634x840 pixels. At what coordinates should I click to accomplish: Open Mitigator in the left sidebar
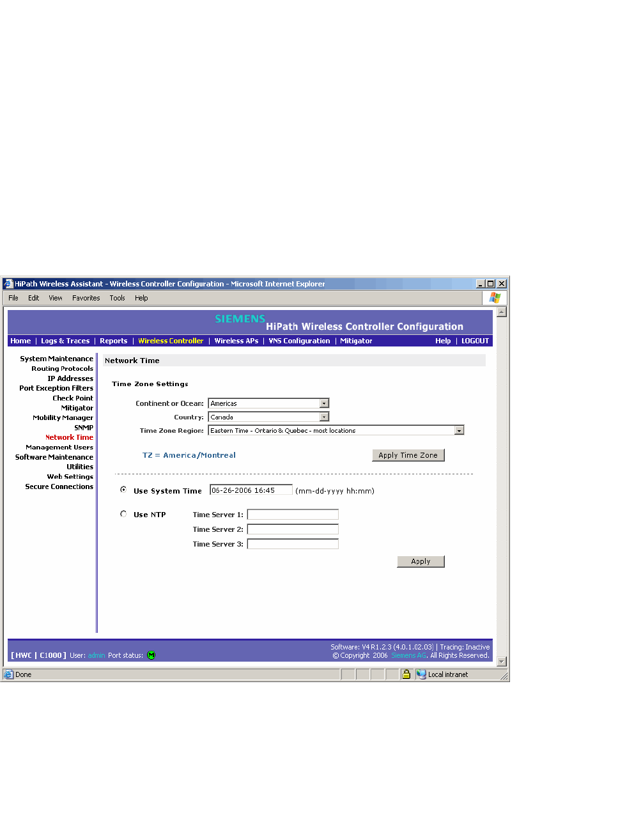(77, 408)
